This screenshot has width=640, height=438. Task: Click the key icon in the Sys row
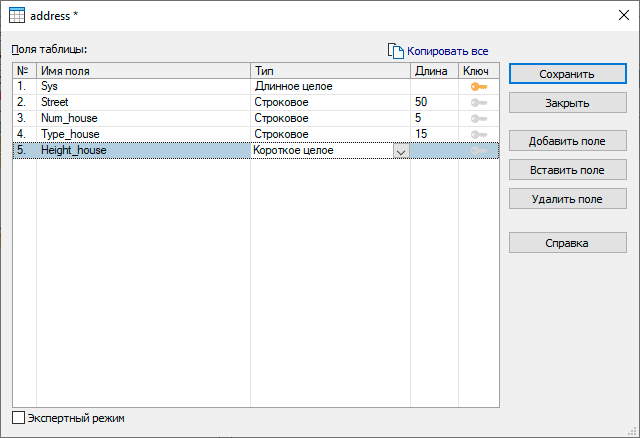click(478, 87)
